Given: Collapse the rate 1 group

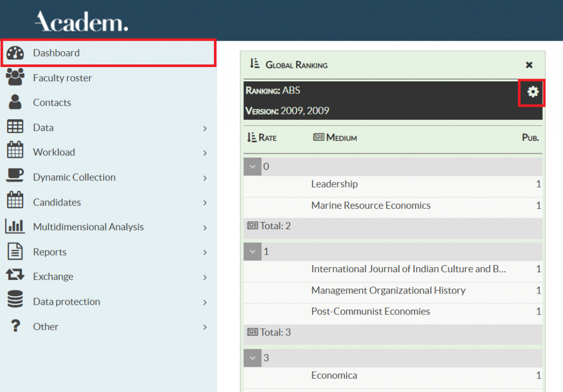Looking at the screenshot, I should [x=252, y=251].
